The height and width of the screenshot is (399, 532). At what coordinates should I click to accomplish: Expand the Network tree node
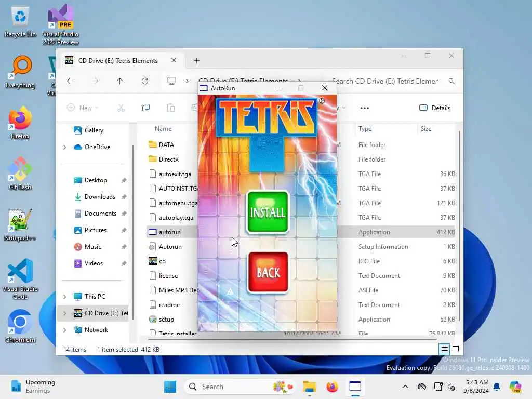click(x=64, y=330)
